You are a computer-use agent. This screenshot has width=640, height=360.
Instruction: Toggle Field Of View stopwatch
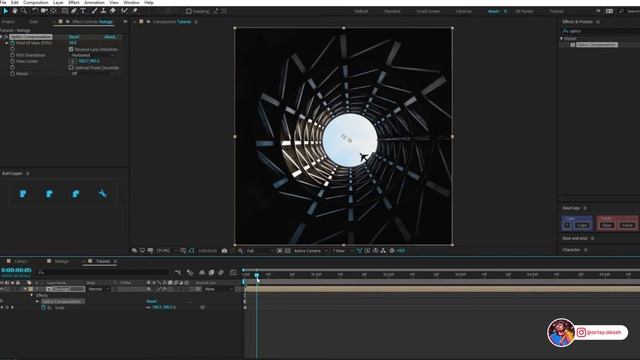pyautogui.click(x=12, y=43)
